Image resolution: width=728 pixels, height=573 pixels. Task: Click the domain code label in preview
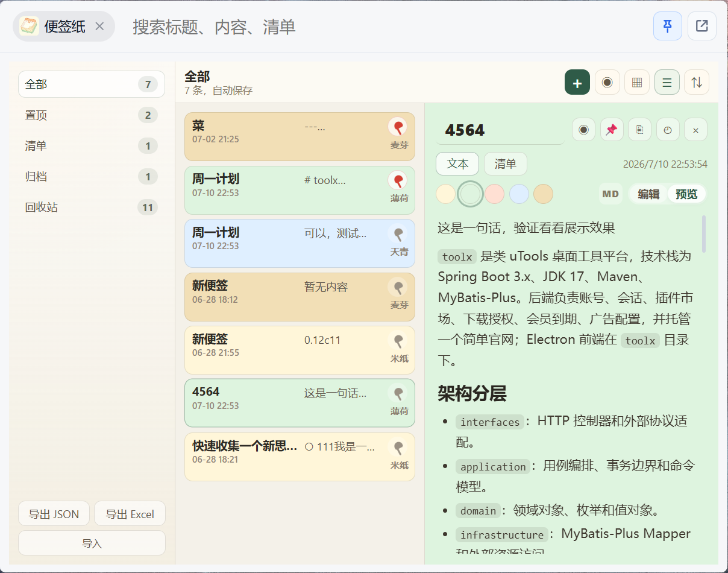478,511
